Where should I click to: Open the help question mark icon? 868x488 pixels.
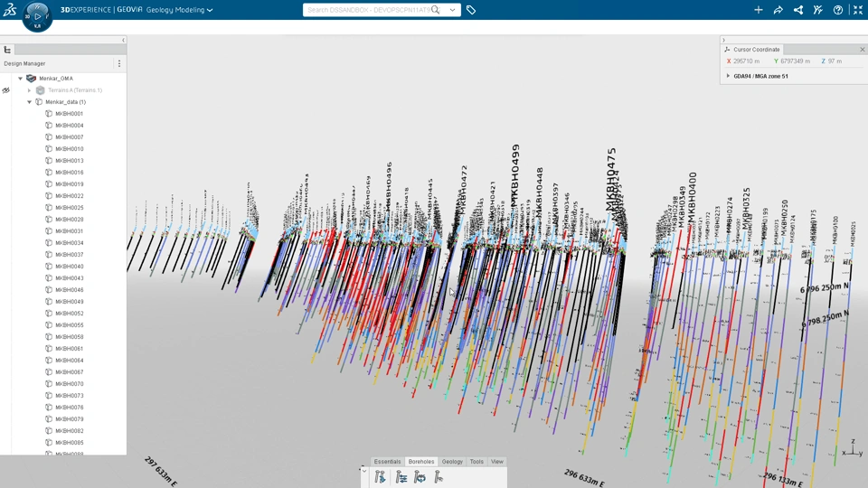(x=838, y=10)
